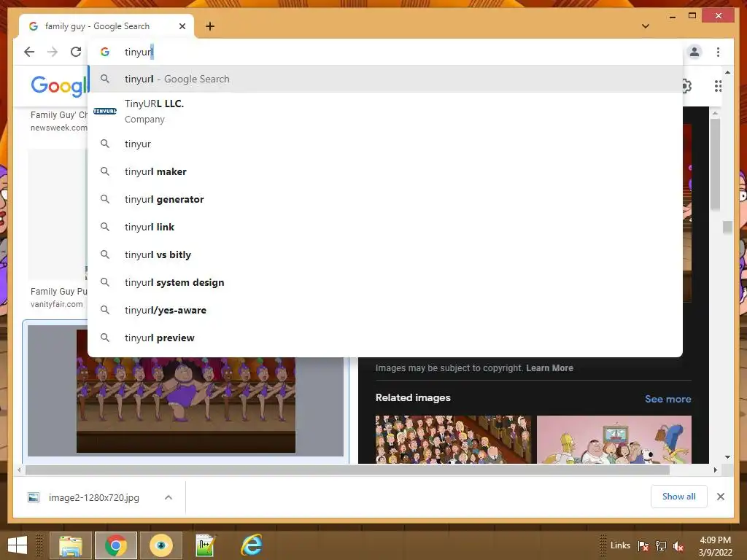Screen dimensions: 747x560
Task: Launch Internet Explorer from the taskbar
Action: click(251, 545)
